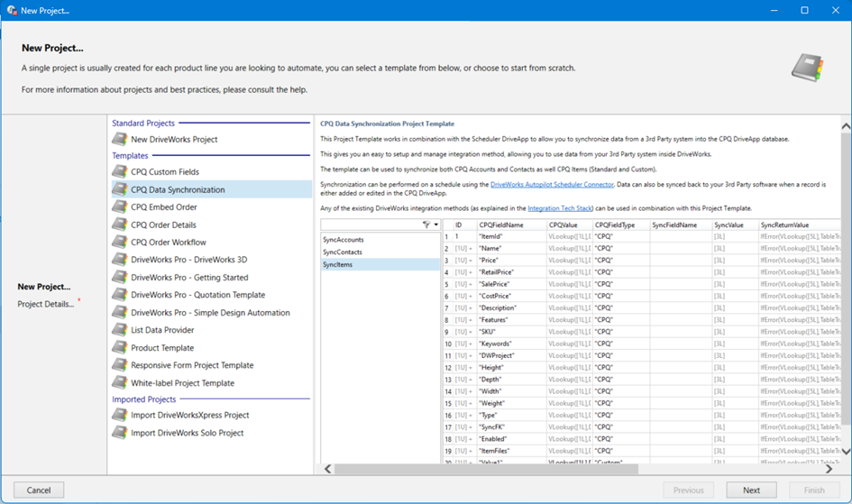Select SyncItems in the table list
This screenshot has height=504, width=852.
[380, 264]
